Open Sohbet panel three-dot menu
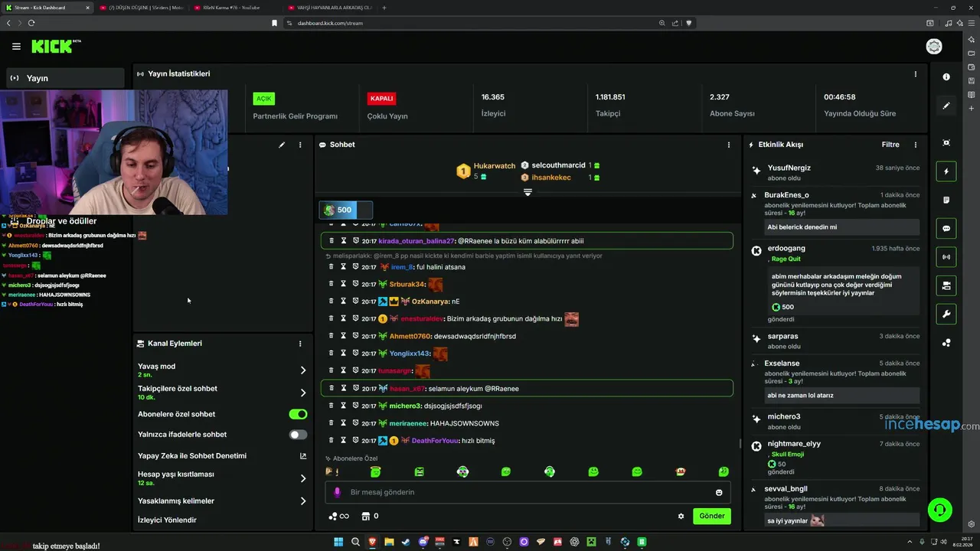The width and height of the screenshot is (980, 551). (x=728, y=145)
